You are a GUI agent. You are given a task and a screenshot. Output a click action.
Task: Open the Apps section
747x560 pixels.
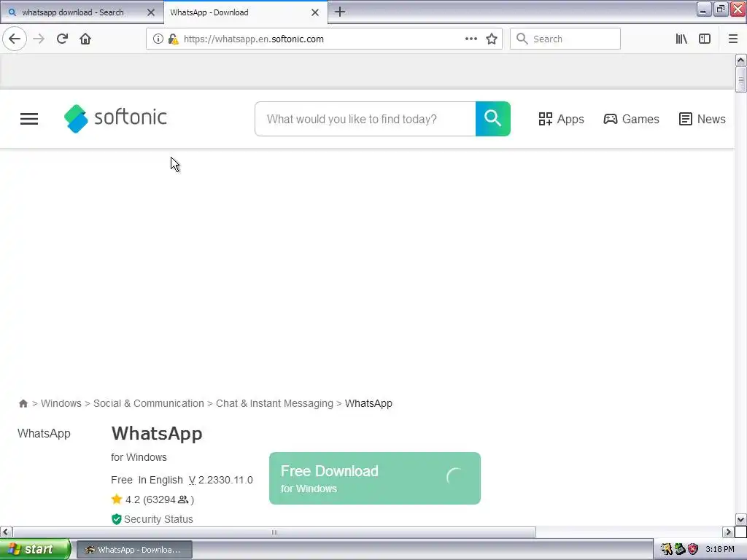coord(561,119)
